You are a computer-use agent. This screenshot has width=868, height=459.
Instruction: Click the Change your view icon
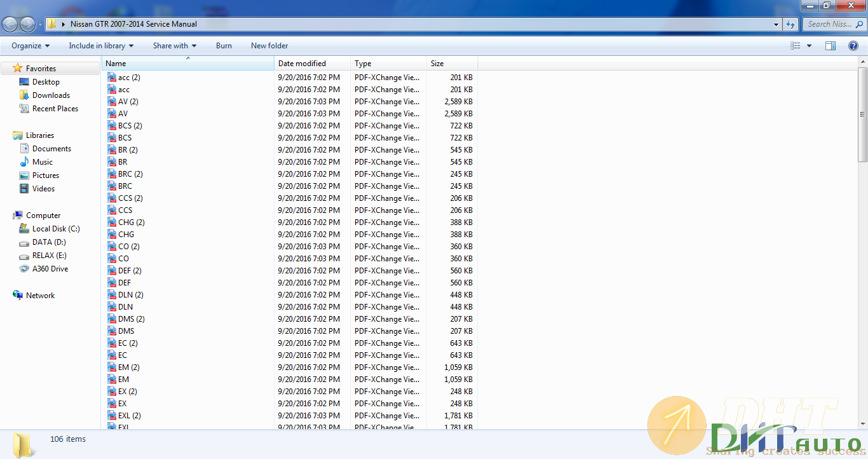tap(795, 46)
